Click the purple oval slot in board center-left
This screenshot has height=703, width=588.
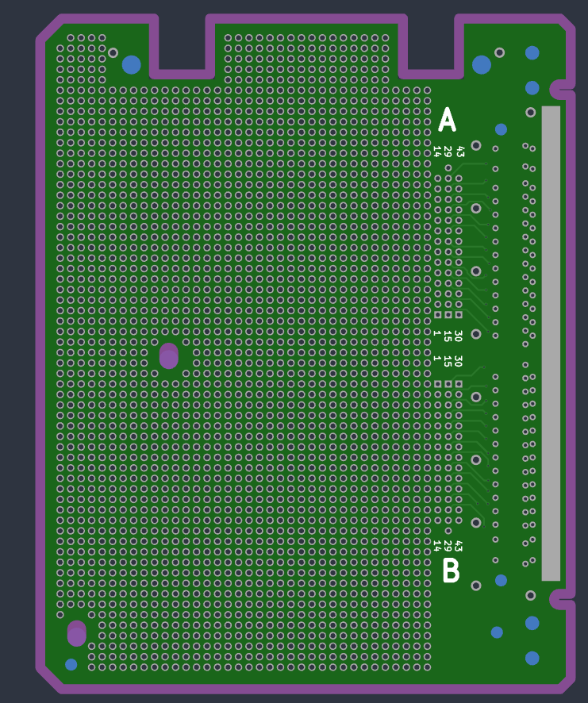click(169, 356)
